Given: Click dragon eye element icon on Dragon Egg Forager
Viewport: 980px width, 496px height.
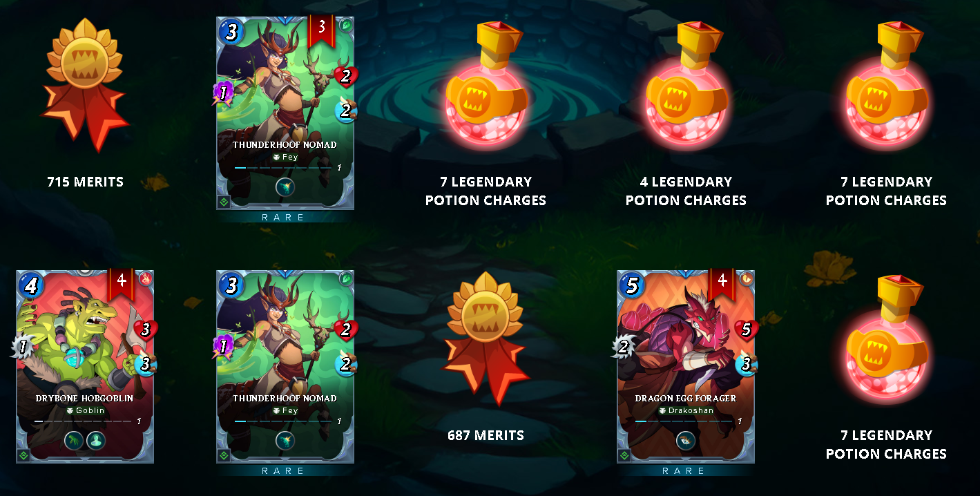Looking at the screenshot, I should [746, 278].
